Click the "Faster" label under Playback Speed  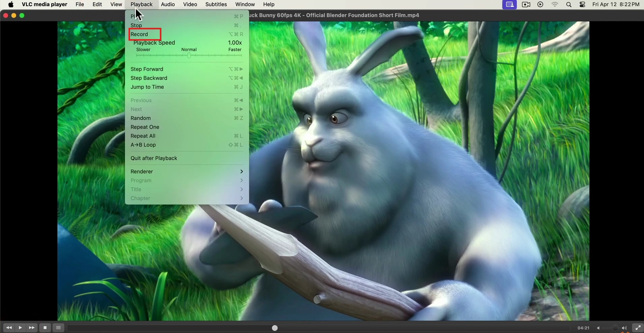pyautogui.click(x=235, y=50)
